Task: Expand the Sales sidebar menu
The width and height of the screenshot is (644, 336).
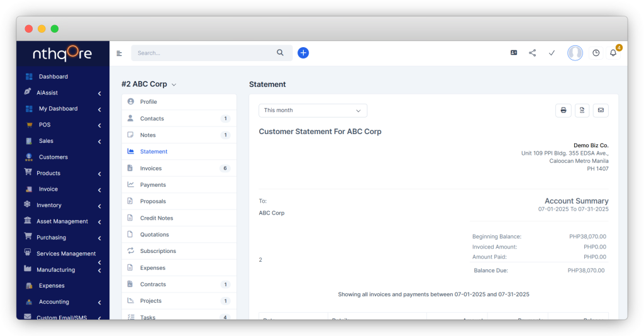Action: [63, 141]
